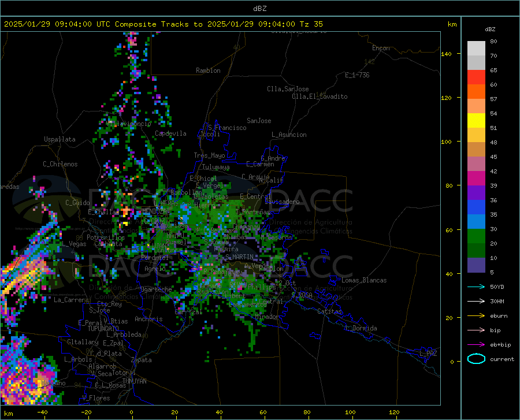Select the purple 36 dBZ color swatch
520x420 pixels.
tap(476, 193)
